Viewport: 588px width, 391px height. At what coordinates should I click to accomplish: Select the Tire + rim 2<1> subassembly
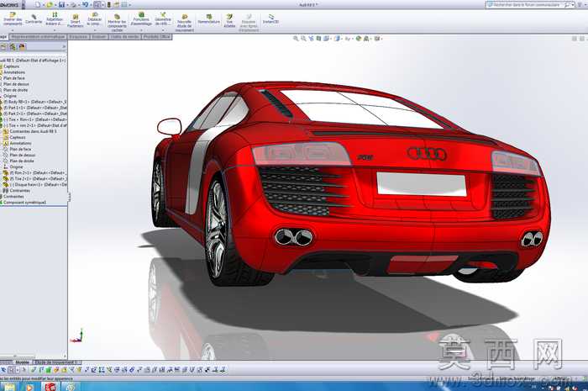pos(35,125)
